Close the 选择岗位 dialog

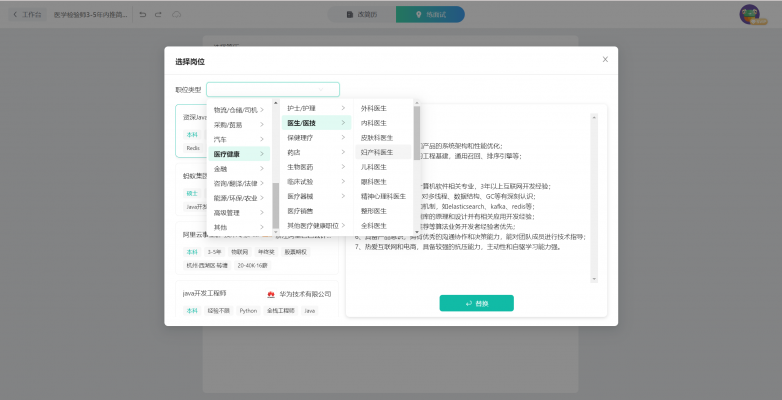click(x=604, y=59)
